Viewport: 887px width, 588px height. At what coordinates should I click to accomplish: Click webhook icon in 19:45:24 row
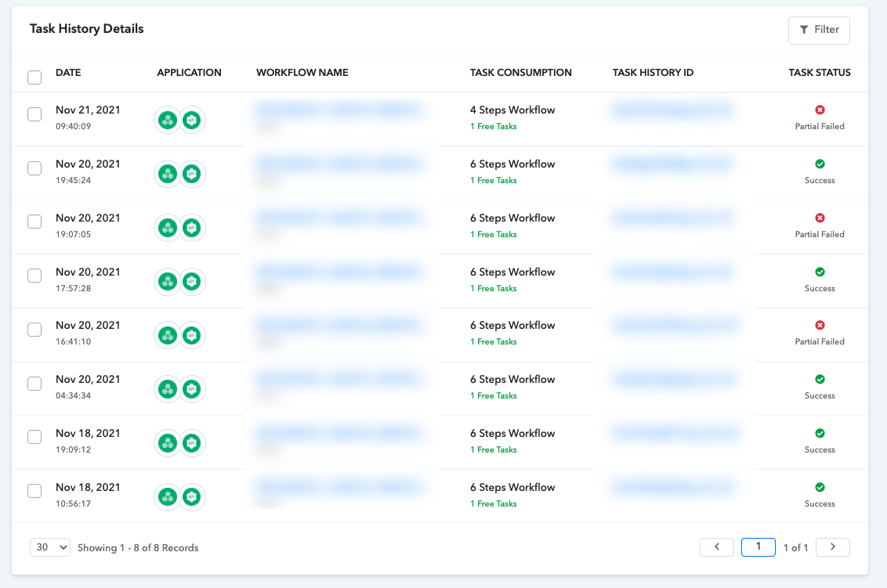pos(168,174)
